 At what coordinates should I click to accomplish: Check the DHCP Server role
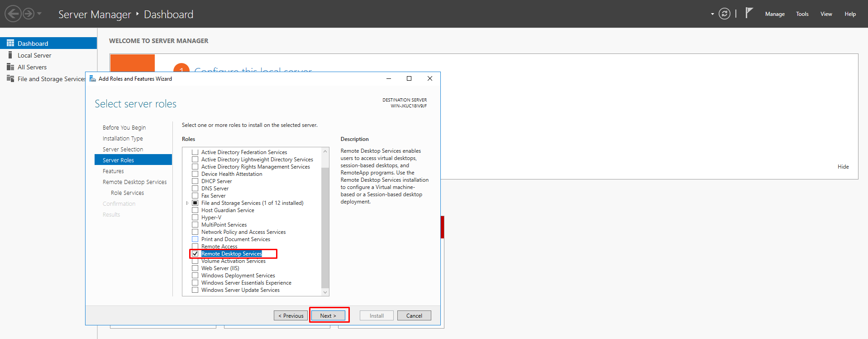[x=195, y=181]
